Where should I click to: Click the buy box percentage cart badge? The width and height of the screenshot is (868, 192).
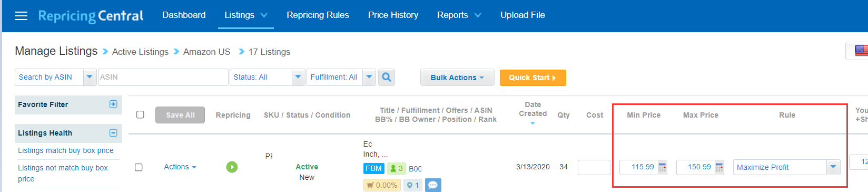click(382, 185)
